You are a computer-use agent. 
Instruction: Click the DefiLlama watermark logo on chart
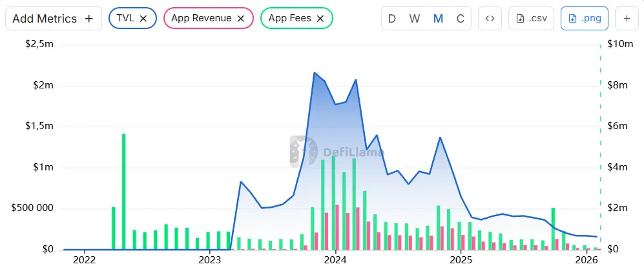tap(299, 152)
